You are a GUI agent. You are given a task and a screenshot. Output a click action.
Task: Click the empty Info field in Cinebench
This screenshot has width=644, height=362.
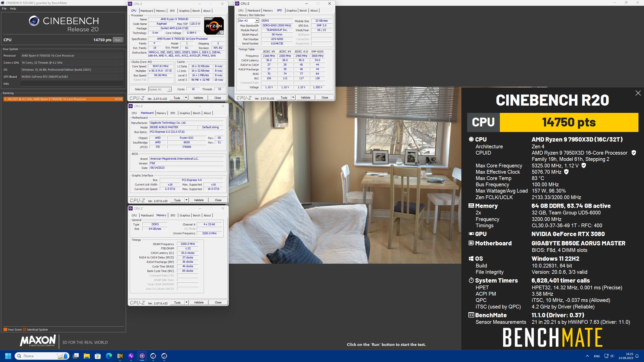72,84
